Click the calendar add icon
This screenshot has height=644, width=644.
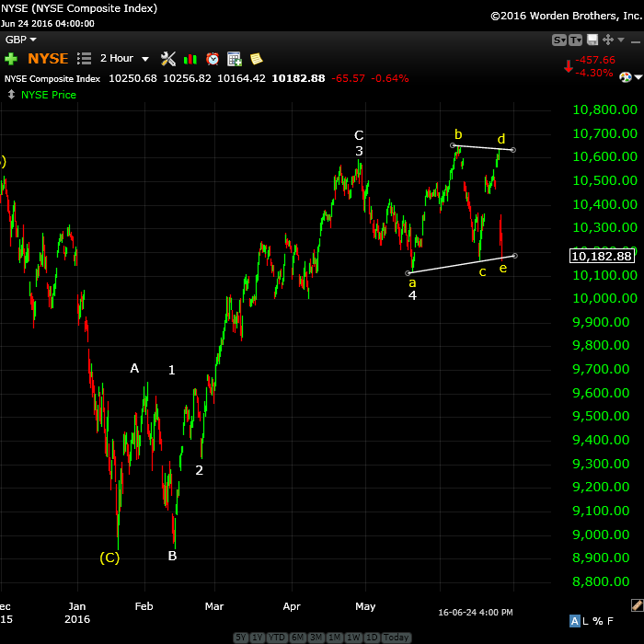pos(235,59)
